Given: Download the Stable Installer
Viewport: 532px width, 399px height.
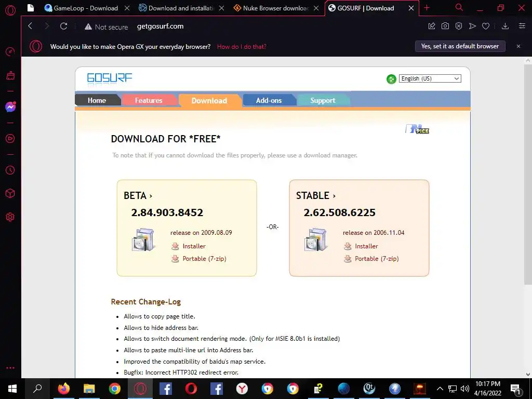Looking at the screenshot, I should [366, 246].
